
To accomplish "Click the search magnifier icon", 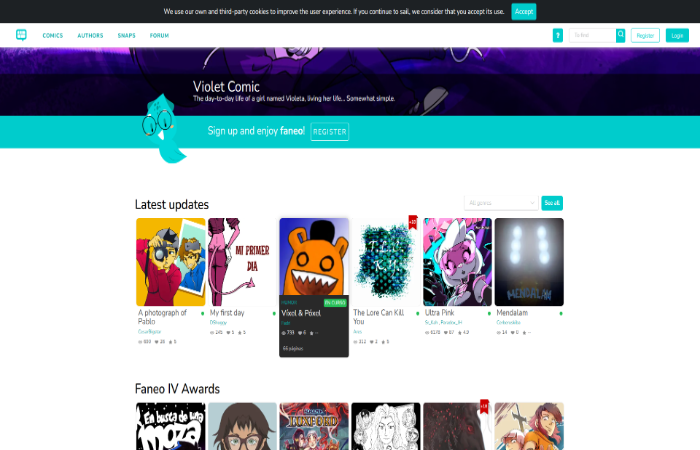I will click(621, 35).
